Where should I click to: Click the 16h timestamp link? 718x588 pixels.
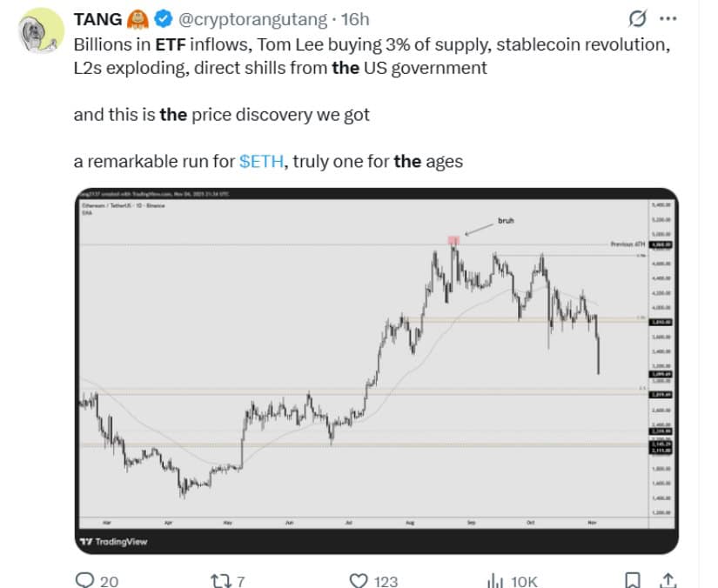[x=353, y=19]
